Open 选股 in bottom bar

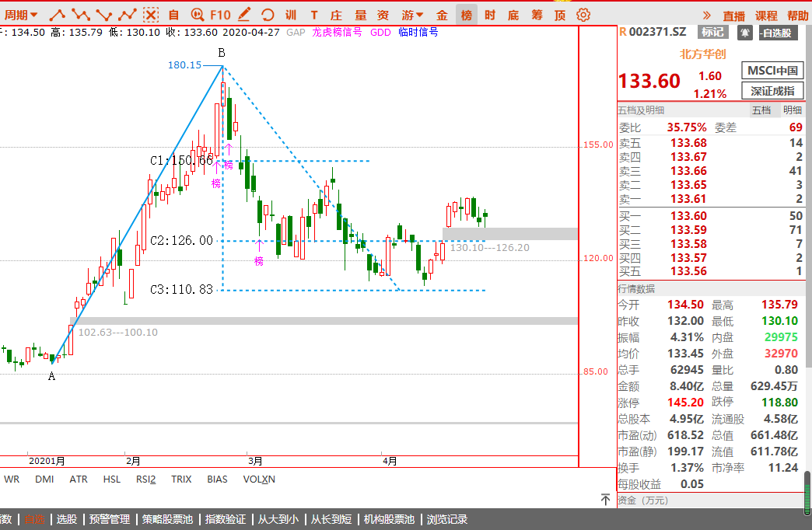point(67,519)
